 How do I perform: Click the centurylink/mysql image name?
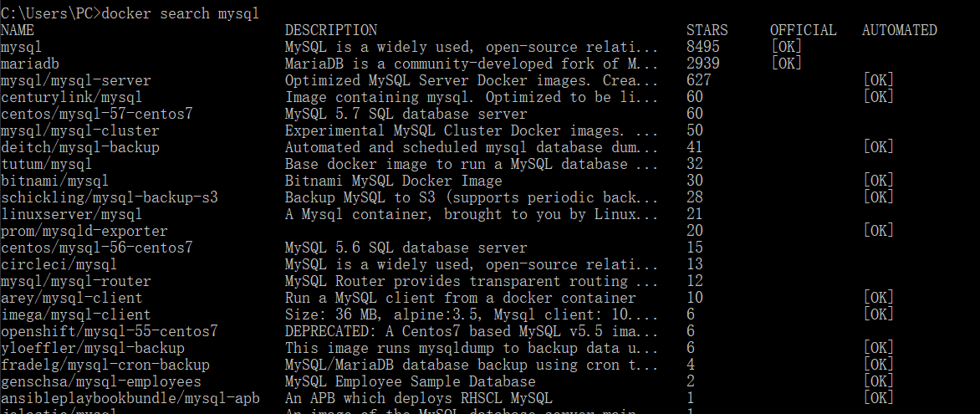(71, 97)
